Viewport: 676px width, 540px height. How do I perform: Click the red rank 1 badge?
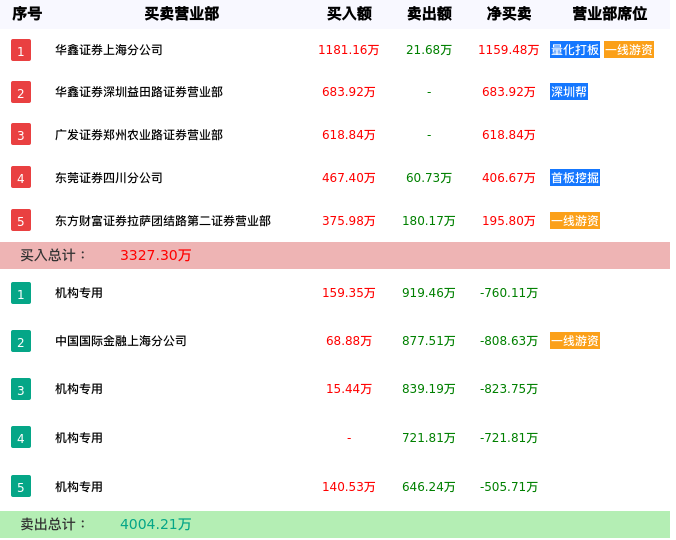pyautogui.click(x=21, y=50)
